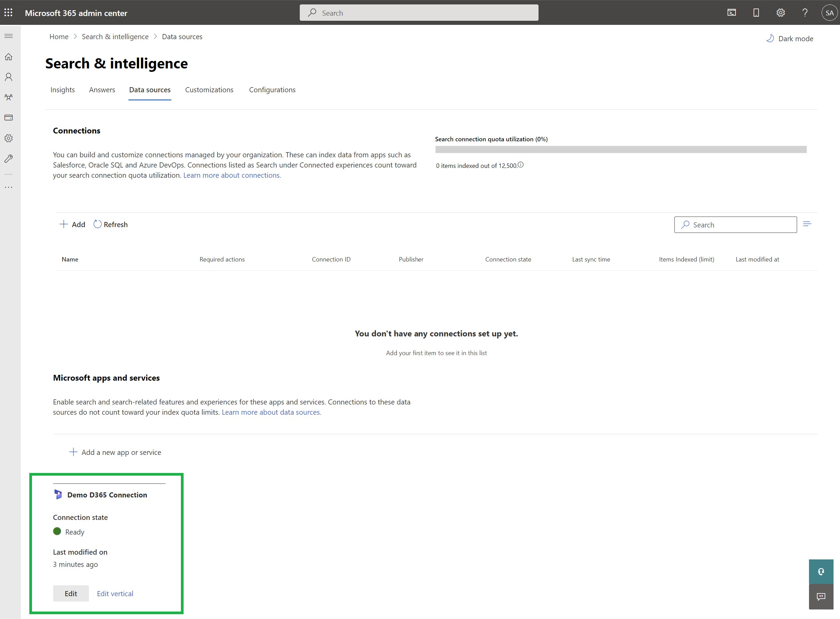Switch to Answers tab
The width and height of the screenshot is (840, 619).
click(102, 90)
